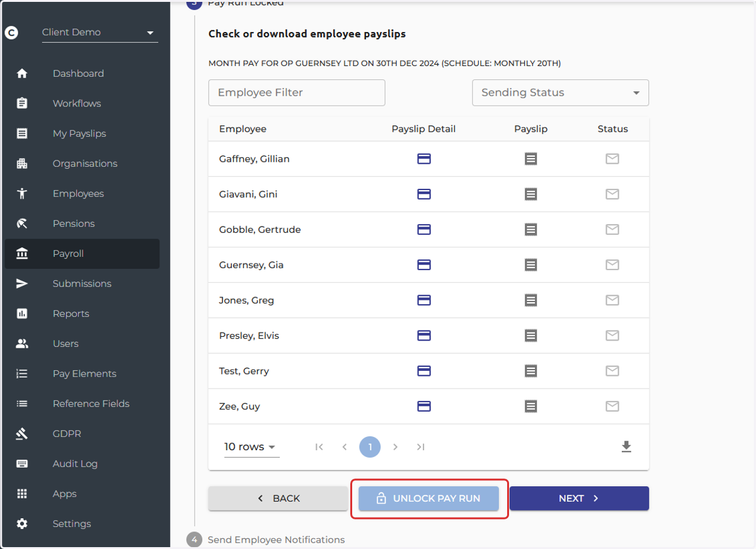Click email status icon for Gaffney, Gillian
Viewport: 756px width, 549px height.
point(612,159)
